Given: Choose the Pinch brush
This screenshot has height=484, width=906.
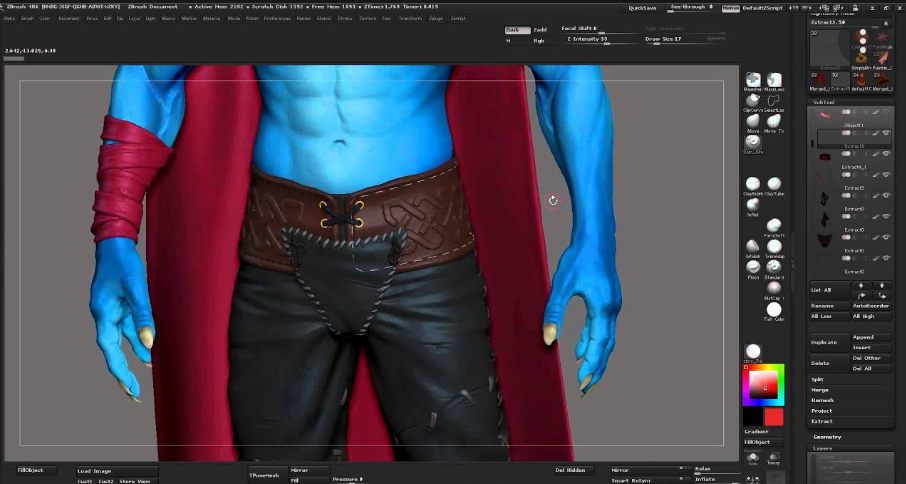Looking at the screenshot, I should click(x=753, y=267).
